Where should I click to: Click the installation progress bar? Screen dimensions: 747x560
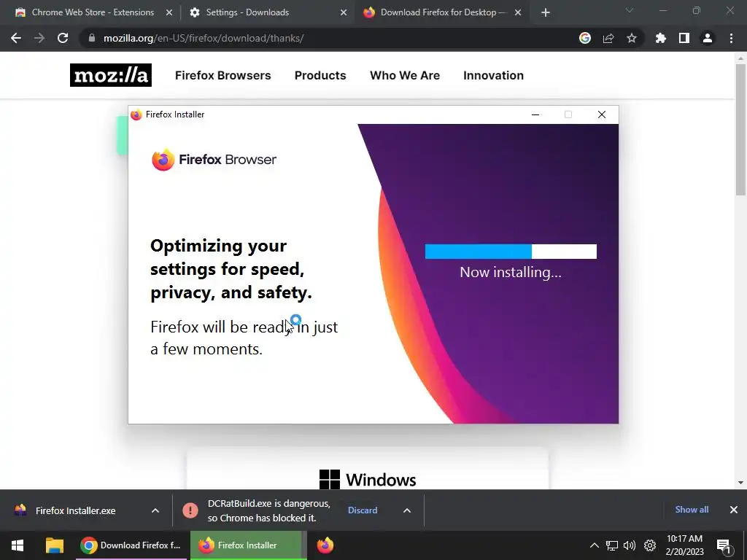[511, 252]
